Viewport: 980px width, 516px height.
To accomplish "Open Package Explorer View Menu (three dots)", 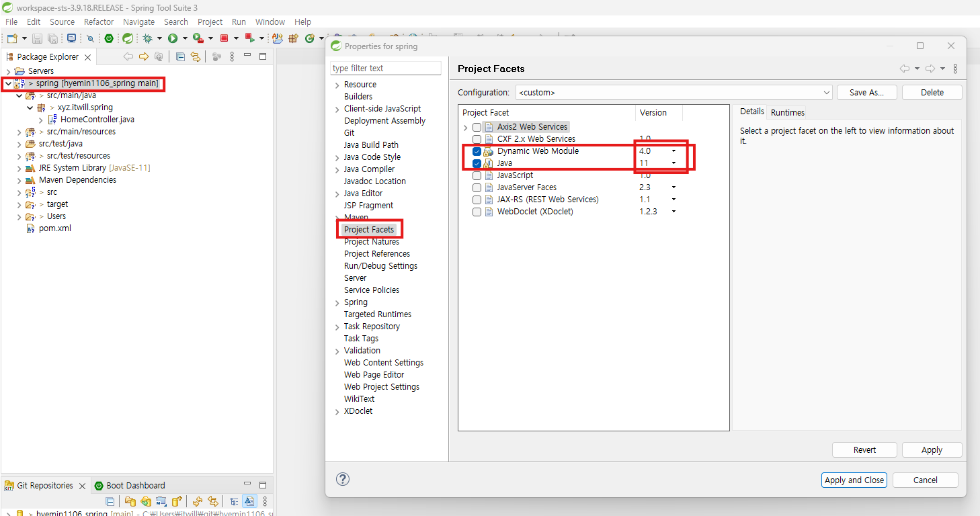I will pyautogui.click(x=233, y=57).
